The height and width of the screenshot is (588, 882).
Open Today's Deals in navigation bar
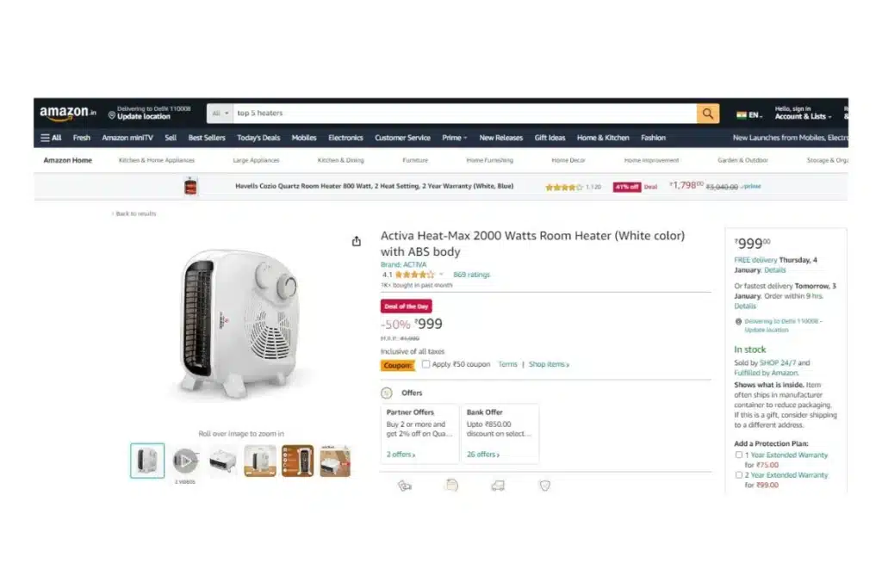pyautogui.click(x=258, y=138)
